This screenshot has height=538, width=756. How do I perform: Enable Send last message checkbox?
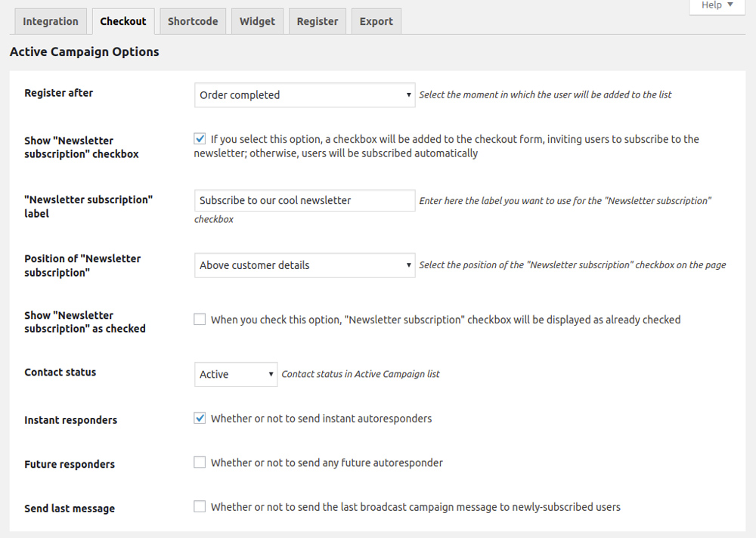(x=200, y=507)
